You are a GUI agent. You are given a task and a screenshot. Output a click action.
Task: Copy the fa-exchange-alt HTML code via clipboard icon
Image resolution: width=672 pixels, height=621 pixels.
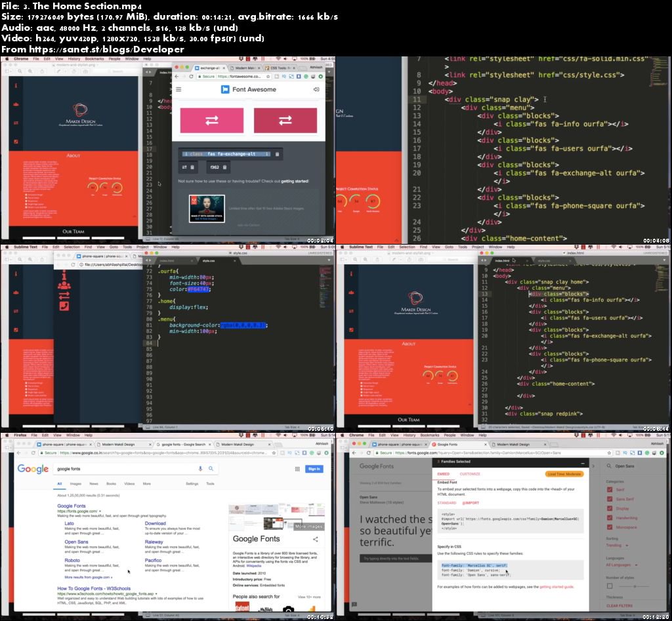tap(277, 154)
